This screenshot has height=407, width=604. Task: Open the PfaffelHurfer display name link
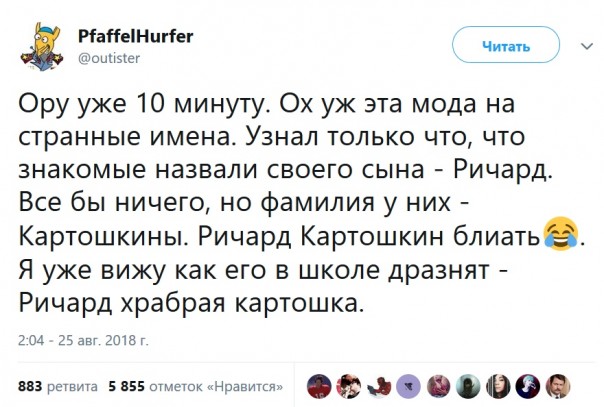(135, 37)
